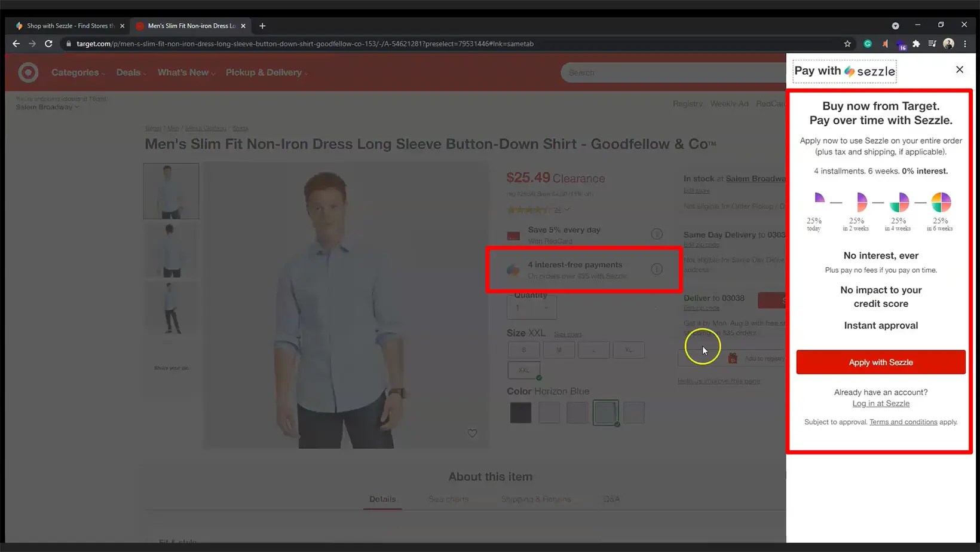Viewport: 980px width, 552px height.
Task: Choose the selected Horizon Blue color swatch
Action: tap(605, 413)
